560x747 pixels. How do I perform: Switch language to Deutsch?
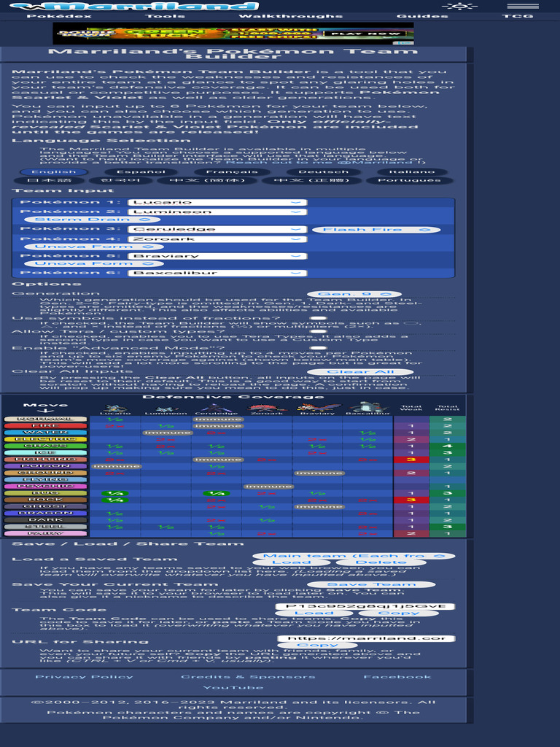(x=323, y=172)
